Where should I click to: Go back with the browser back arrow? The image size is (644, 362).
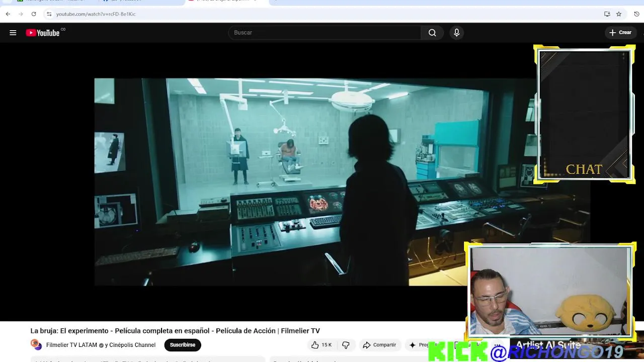tap(8, 14)
